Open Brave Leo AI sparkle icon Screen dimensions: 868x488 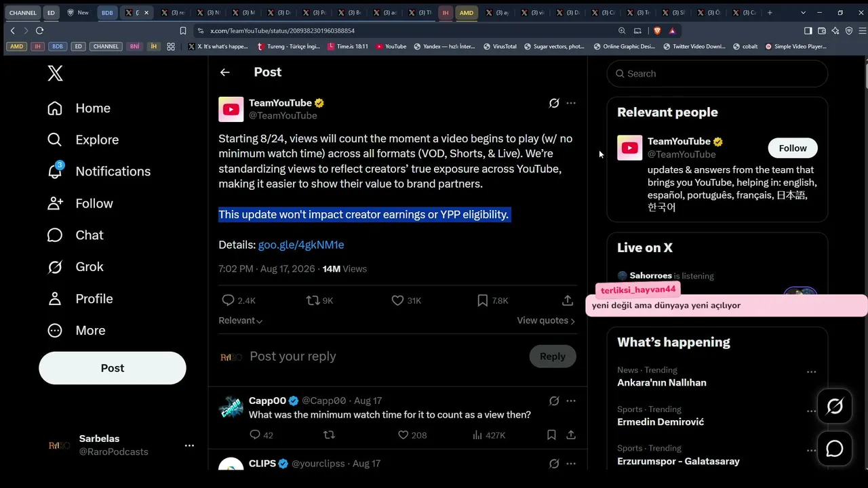pos(835,30)
